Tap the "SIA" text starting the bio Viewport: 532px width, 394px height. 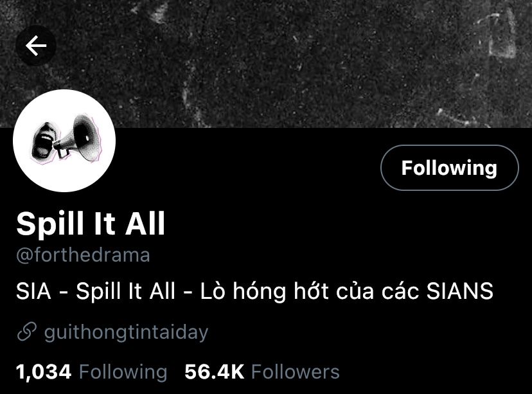tap(33, 291)
